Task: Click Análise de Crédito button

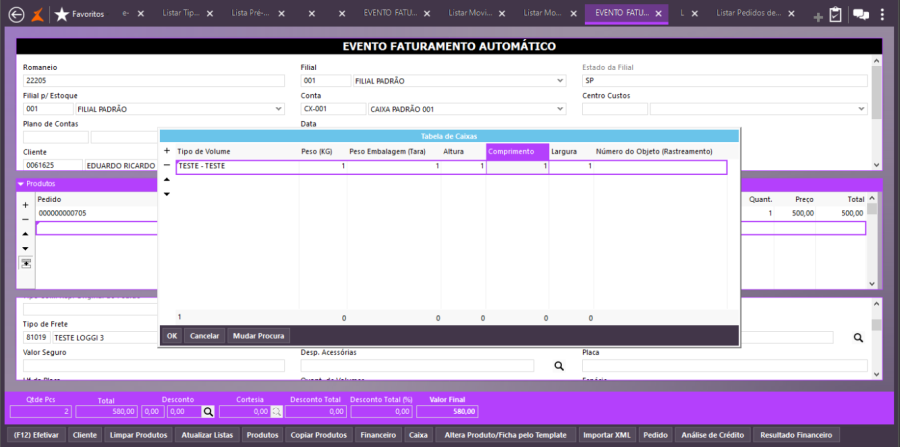Action: (712, 435)
